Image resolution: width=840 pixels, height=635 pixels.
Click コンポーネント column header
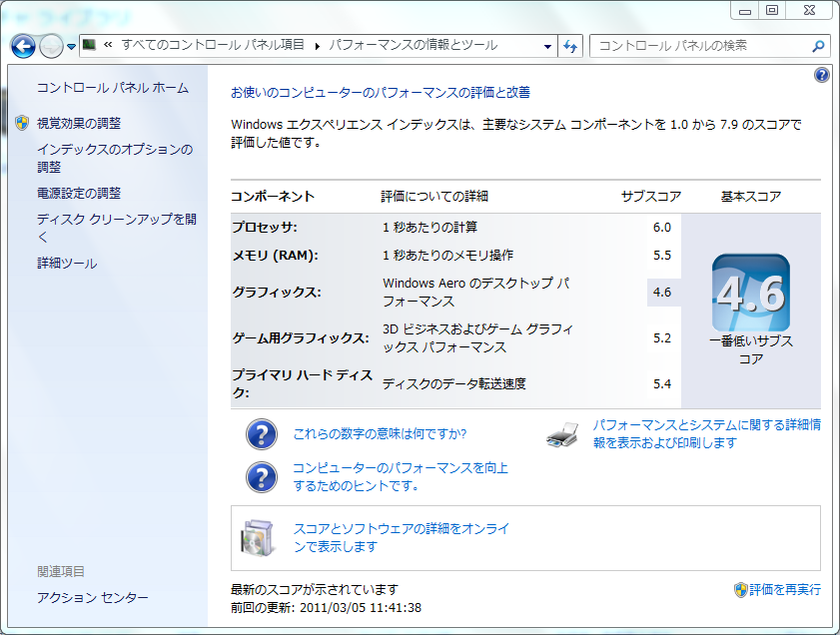[x=272, y=197]
